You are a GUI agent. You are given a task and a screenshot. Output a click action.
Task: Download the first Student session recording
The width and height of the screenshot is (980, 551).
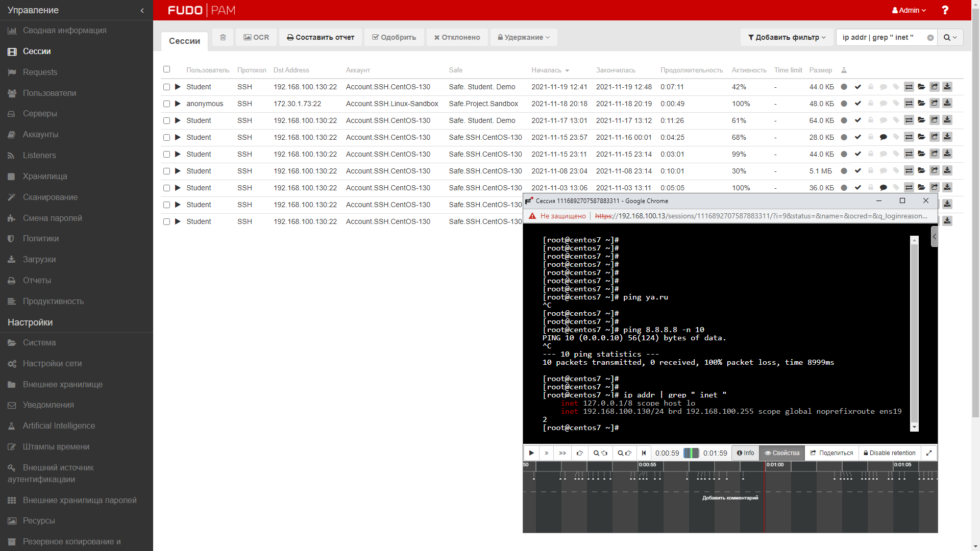(x=947, y=87)
